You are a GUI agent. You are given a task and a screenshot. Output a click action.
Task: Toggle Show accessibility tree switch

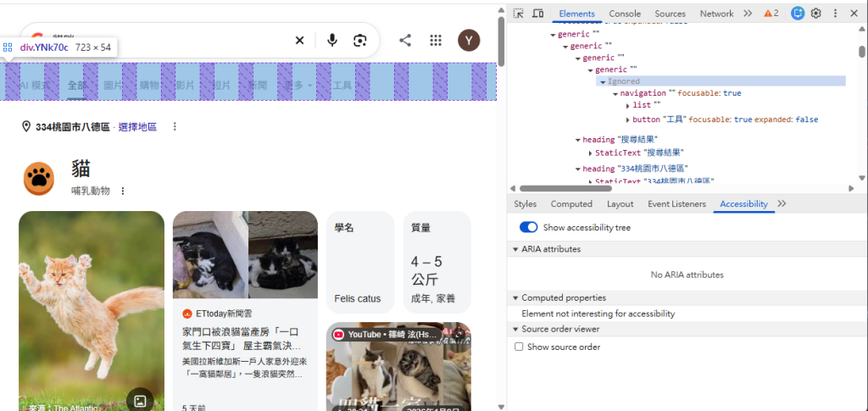click(x=529, y=227)
